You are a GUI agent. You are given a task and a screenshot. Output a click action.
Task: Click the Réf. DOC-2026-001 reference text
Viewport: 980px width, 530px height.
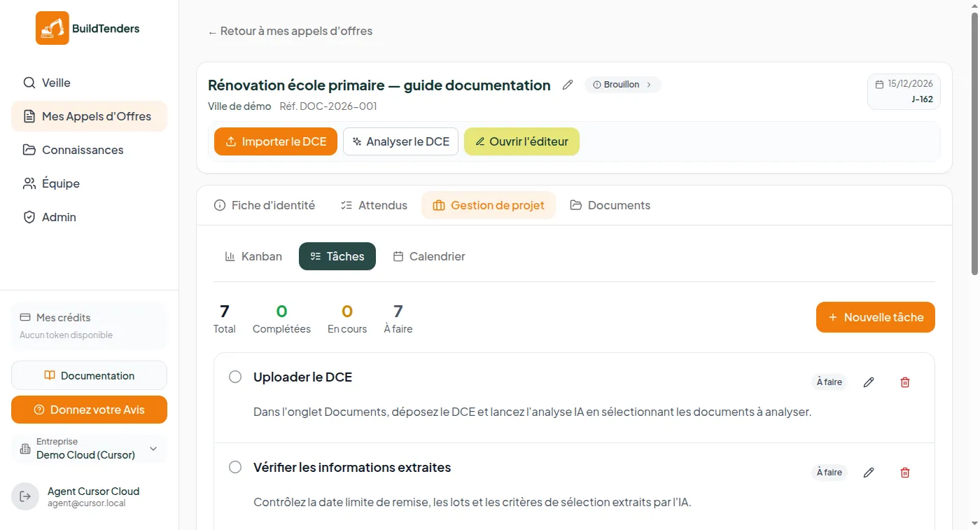(328, 106)
